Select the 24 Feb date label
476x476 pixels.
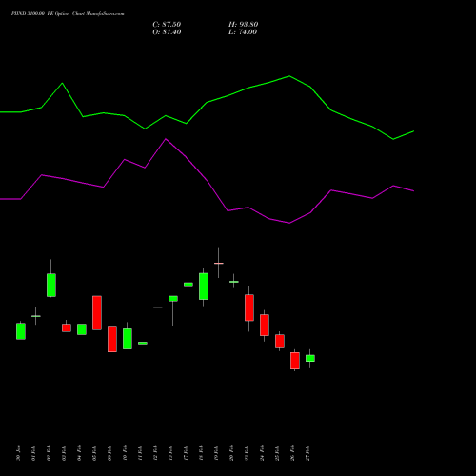coord(262,453)
